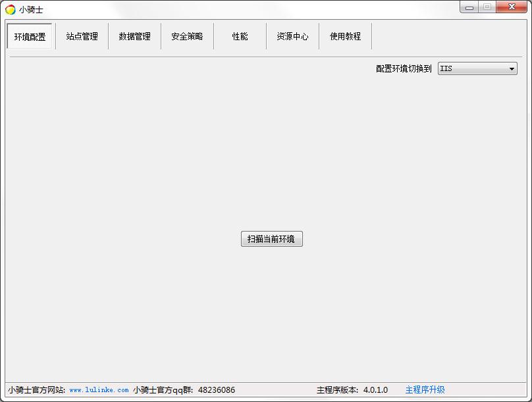532x402 pixels.
Task: Click the 扫描当前环境 button
Action: pos(272,239)
